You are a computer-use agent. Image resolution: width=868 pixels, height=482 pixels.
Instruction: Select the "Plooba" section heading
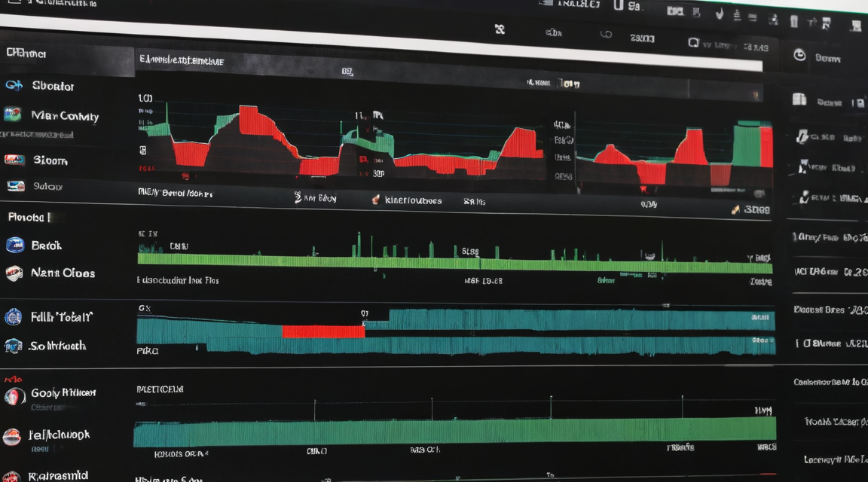26,218
